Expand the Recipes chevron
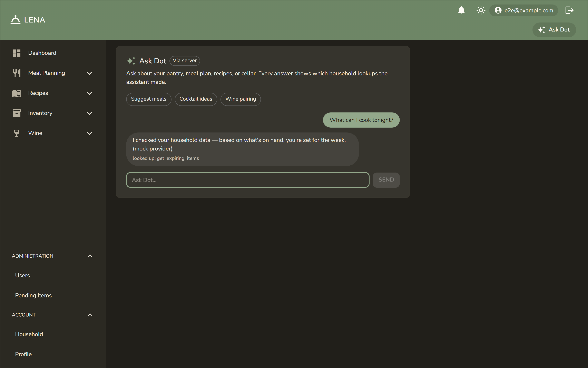588x368 pixels. click(89, 93)
